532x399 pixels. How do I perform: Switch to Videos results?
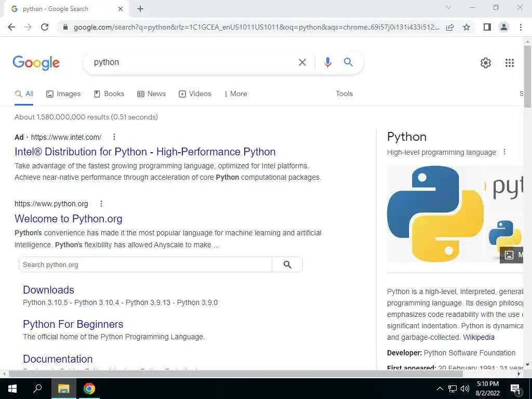point(195,94)
